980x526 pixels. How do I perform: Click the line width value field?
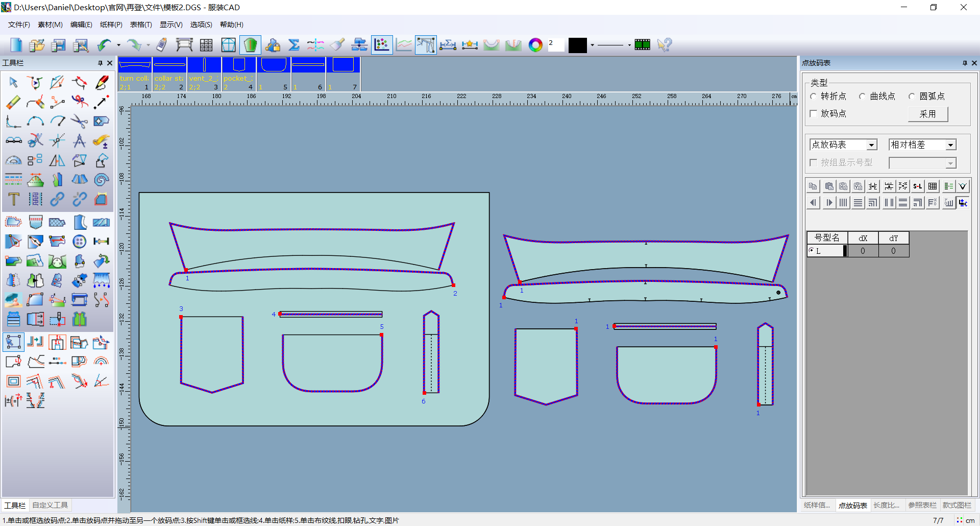(556, 45)
